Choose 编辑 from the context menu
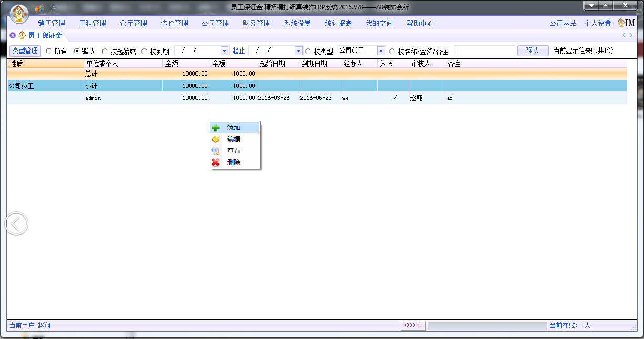The height and width of the screenshot is (339, 644). point(234,139)
